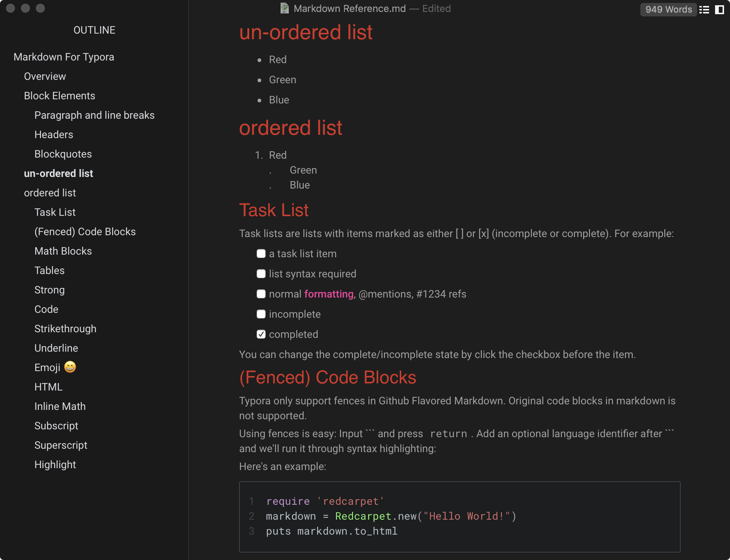Click 'Blue' under the ordered list

click(x=300, y=185)
